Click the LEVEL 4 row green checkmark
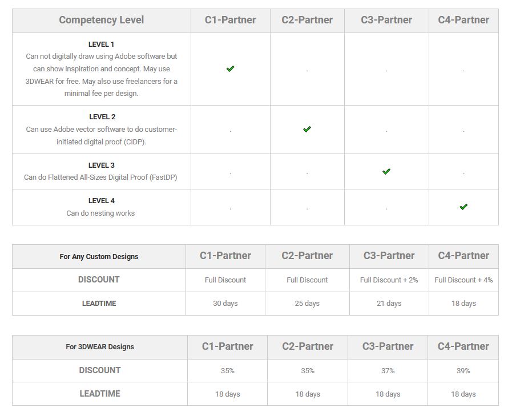 pos(463,207)
